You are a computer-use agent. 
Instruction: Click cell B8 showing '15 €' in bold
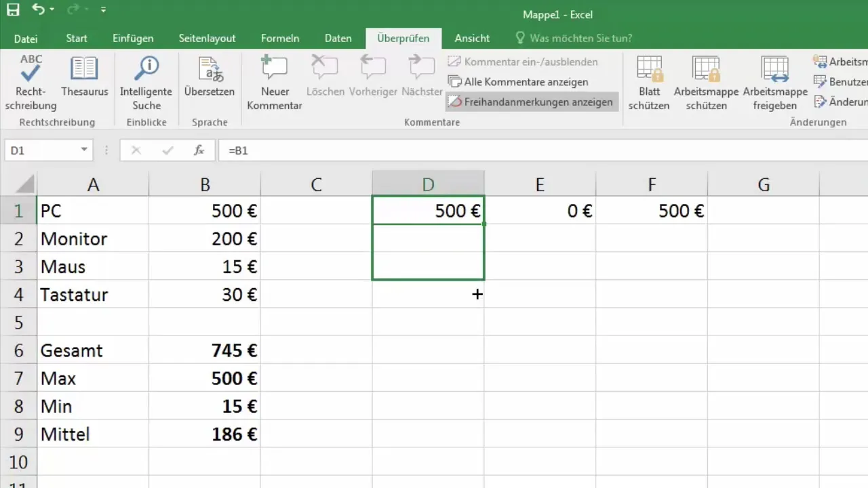(x=205, y=406)
